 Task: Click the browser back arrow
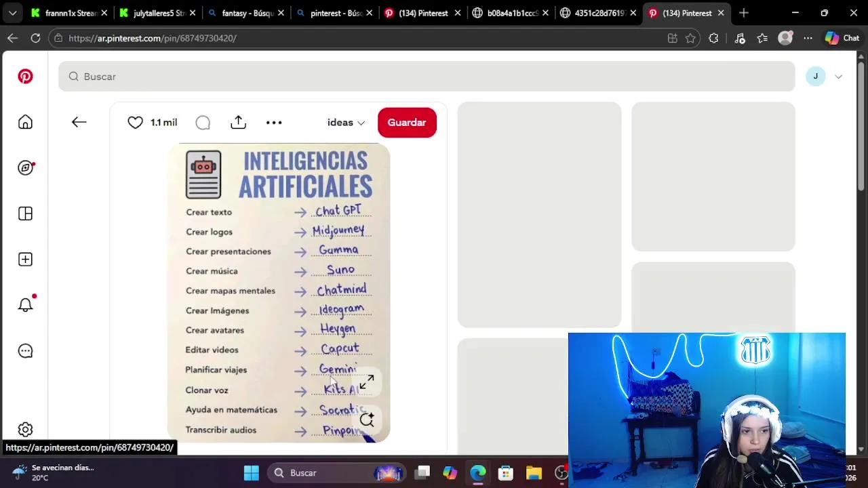click(x=12, y=39)
